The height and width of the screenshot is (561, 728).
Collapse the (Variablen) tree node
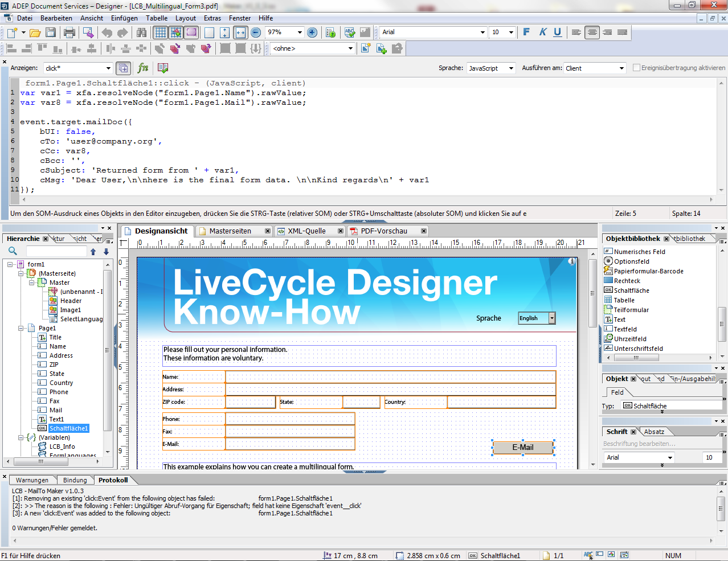[21, 437]
